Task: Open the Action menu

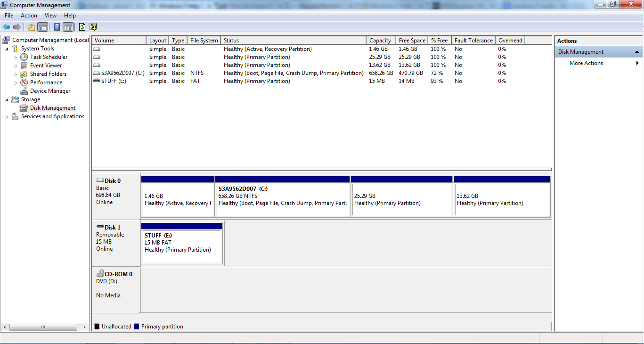Action: click(x=29, y=16)
